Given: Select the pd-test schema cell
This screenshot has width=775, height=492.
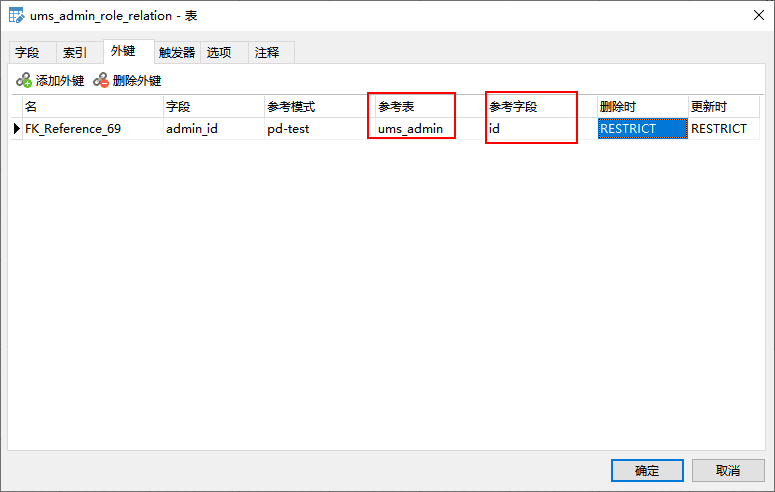Looking at the screenshot, I should [x=320, y=129].
